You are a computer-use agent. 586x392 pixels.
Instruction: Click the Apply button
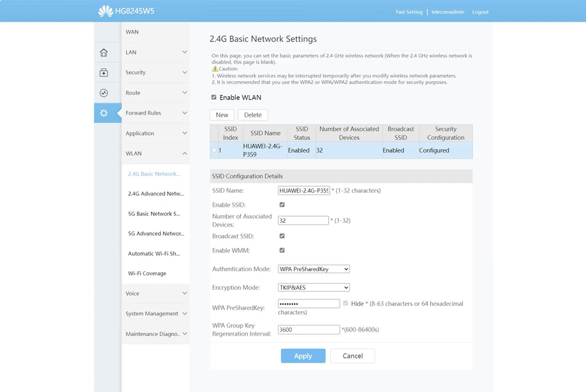pos(303,356)
